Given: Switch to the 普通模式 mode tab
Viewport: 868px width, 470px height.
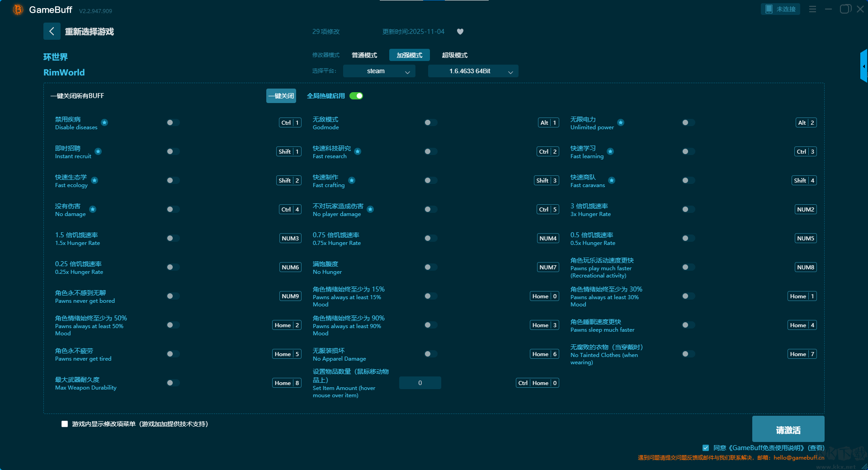Looking at the screenshot, I should point(364,55).
